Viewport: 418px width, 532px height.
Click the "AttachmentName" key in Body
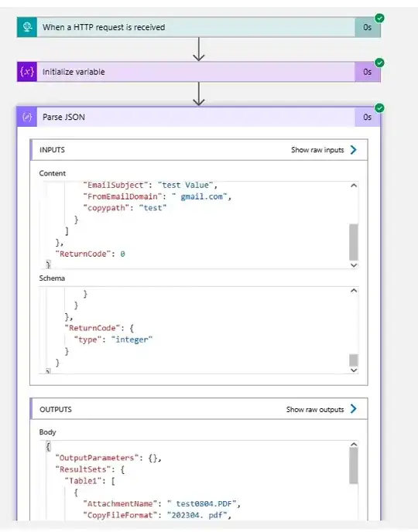[122, 504]
